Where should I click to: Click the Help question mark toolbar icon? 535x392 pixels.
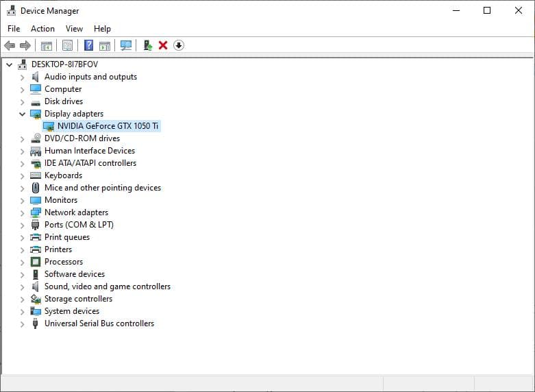coord(88,45)
